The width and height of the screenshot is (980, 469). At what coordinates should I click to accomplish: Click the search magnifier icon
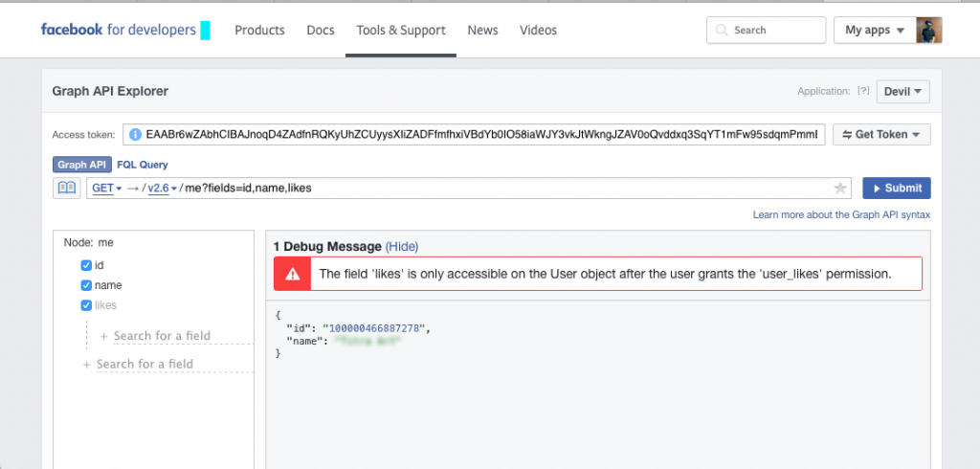click(x=722, y=30)
